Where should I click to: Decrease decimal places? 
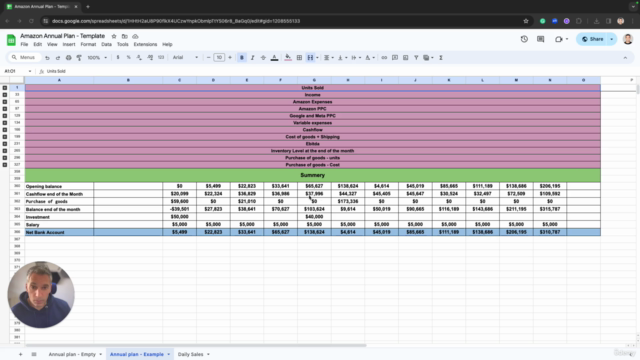pos(139,58)
